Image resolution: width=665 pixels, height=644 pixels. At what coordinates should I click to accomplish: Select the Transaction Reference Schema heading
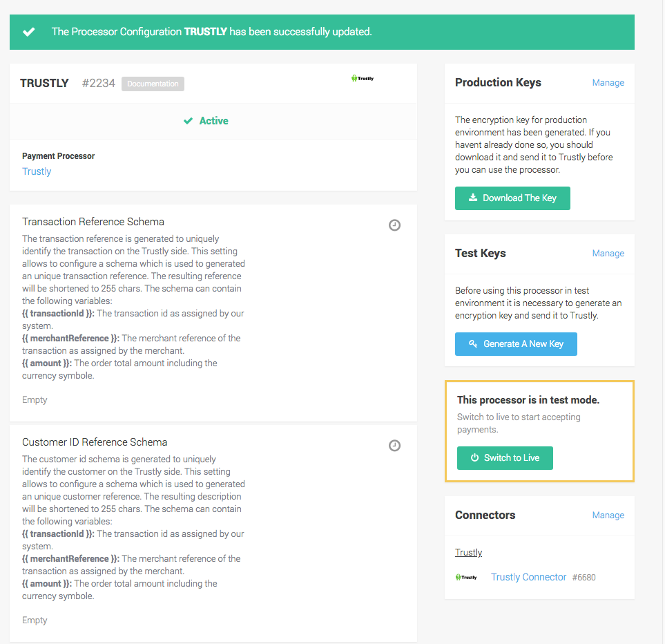(x=93, y=222)
